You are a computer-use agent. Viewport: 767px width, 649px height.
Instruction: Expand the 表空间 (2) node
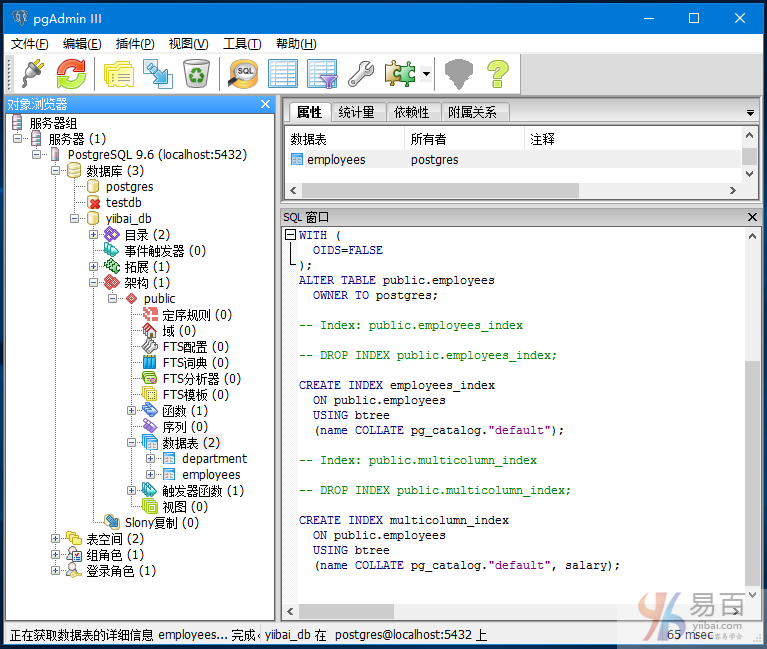[56, 539]
